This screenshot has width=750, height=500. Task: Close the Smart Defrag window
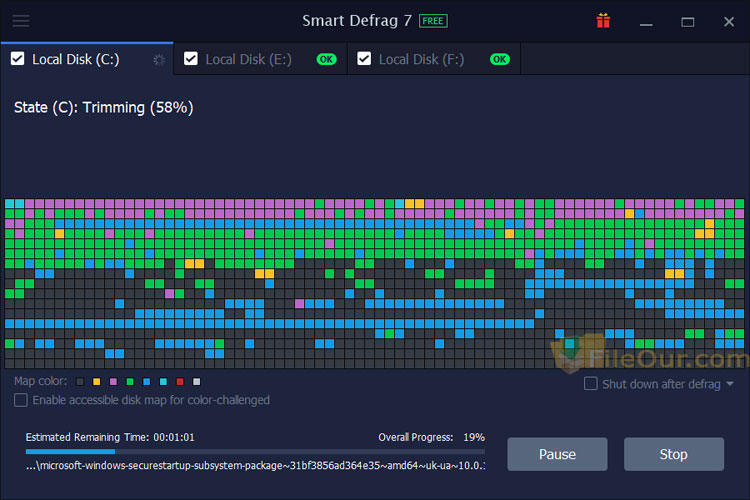[x=728, y=22]
